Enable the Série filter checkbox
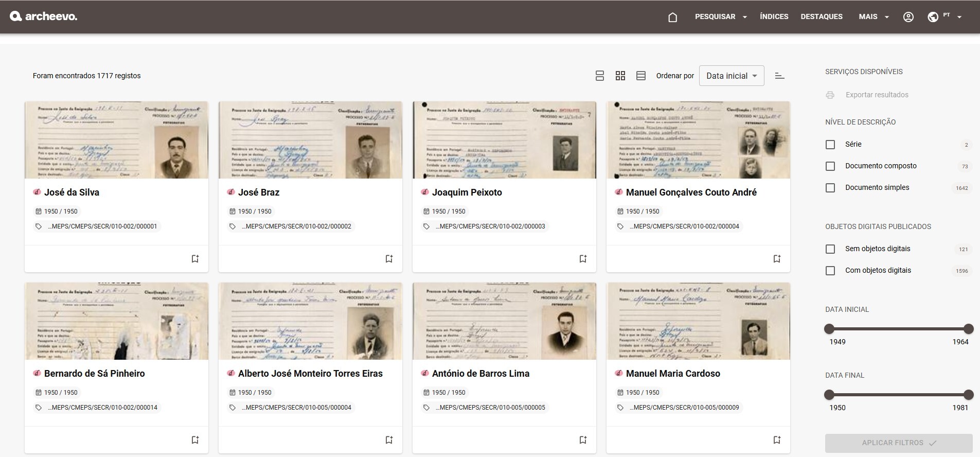This screenshot has width=980, height=457. pyautogui.click(x=830, y=145)
